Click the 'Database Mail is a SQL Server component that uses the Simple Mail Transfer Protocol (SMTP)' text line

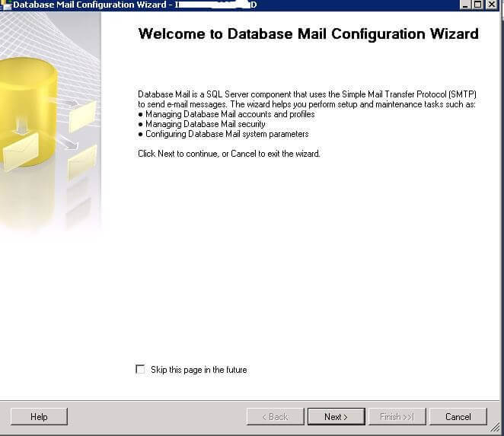click(x=308, y=94)
